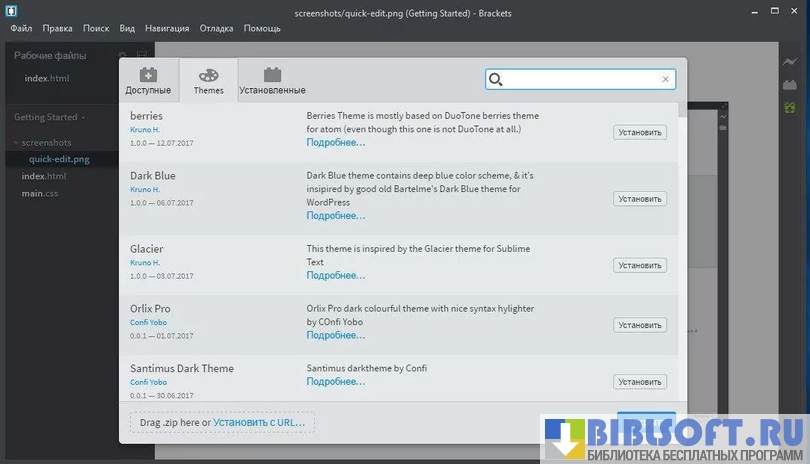The image size is (810, 464).
Task: Open working files gear settings icon
Action: [x=122, y=55]
